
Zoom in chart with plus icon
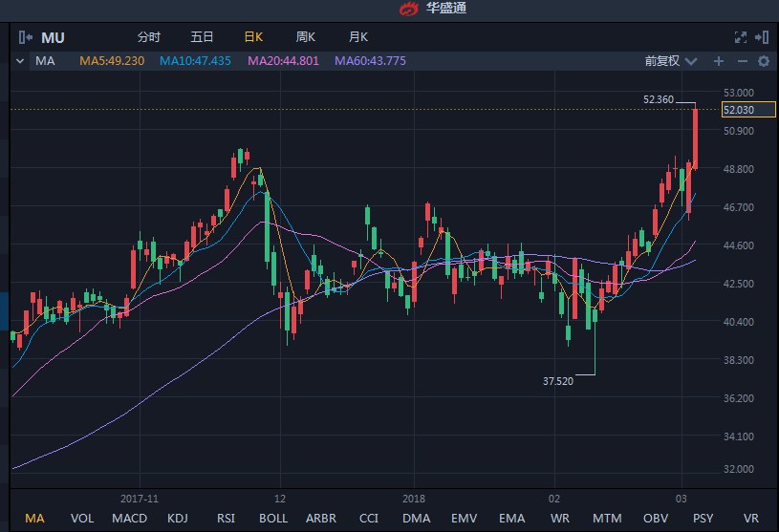tap(719, 61)
